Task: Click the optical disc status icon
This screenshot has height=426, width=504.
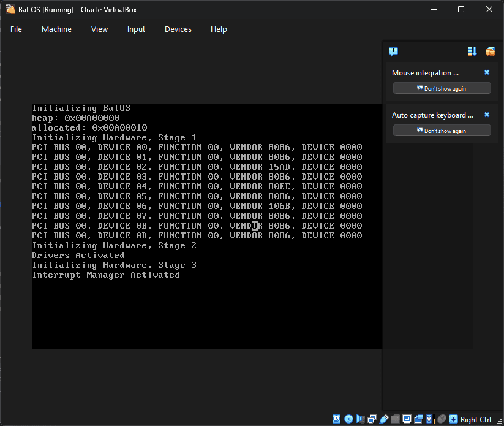Action: [x=348, y=419]
